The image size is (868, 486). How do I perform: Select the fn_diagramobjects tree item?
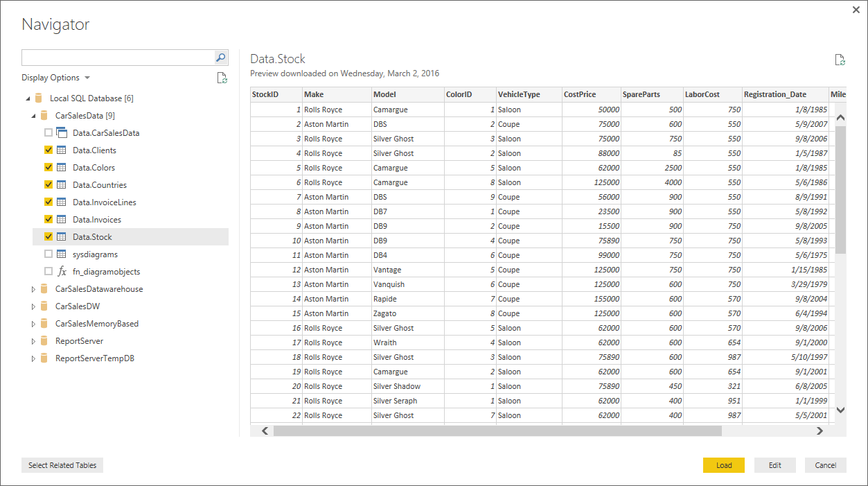tap(130, 272)
